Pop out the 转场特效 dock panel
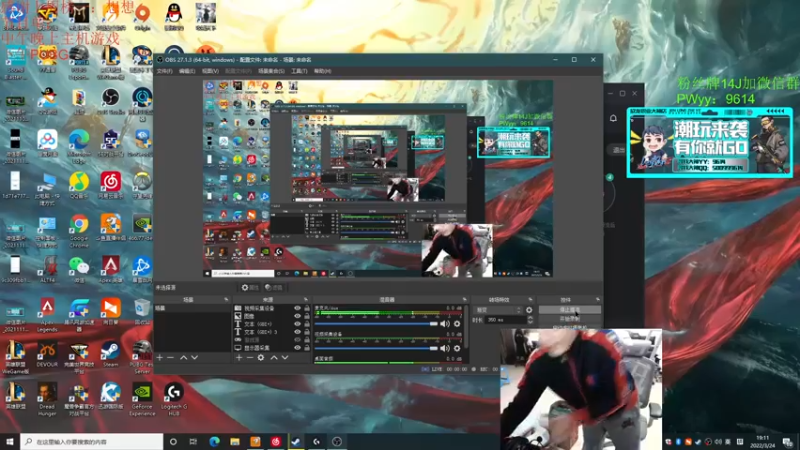The height and width of the screenshot is (450, 800). [531, 299]
